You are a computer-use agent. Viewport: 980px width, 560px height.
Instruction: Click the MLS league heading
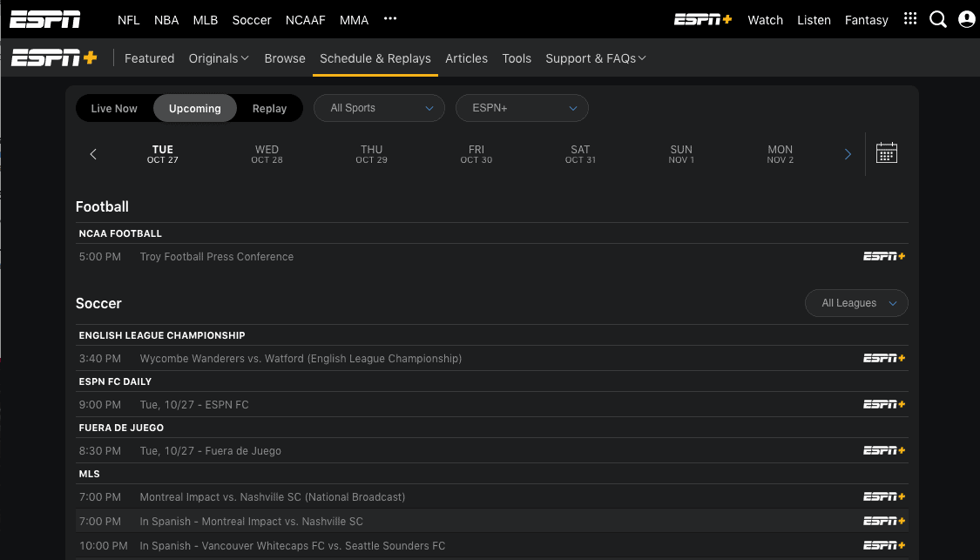click(90, 474)
